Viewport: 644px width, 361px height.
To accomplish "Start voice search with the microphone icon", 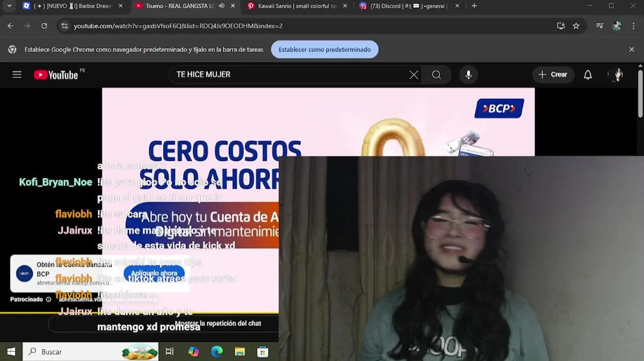I will pyautogui.click(x=468, y=75).
